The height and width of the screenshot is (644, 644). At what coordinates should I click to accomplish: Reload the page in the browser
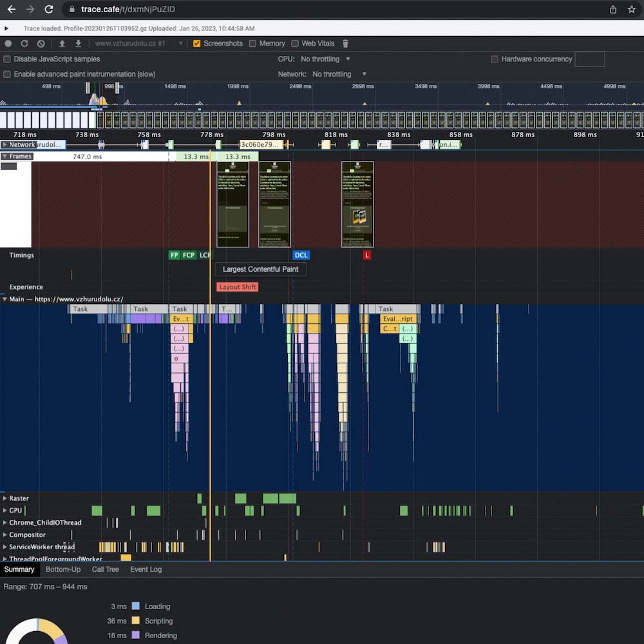48,10
